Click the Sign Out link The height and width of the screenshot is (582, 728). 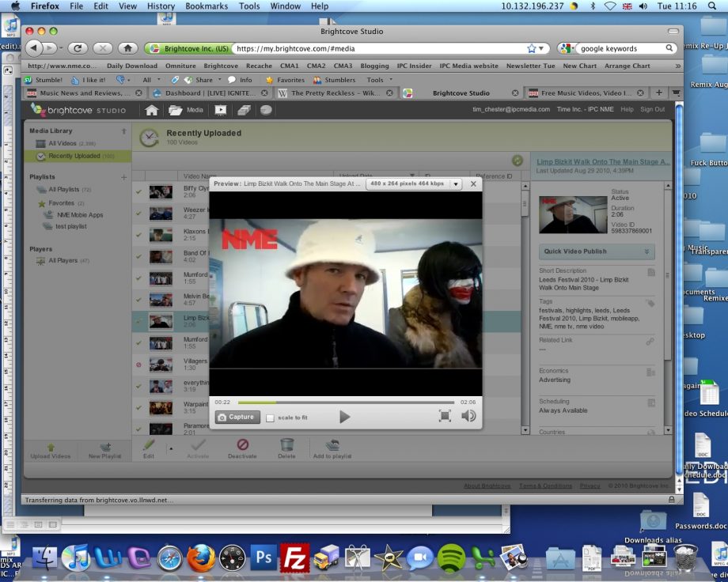tap(652, 109)
